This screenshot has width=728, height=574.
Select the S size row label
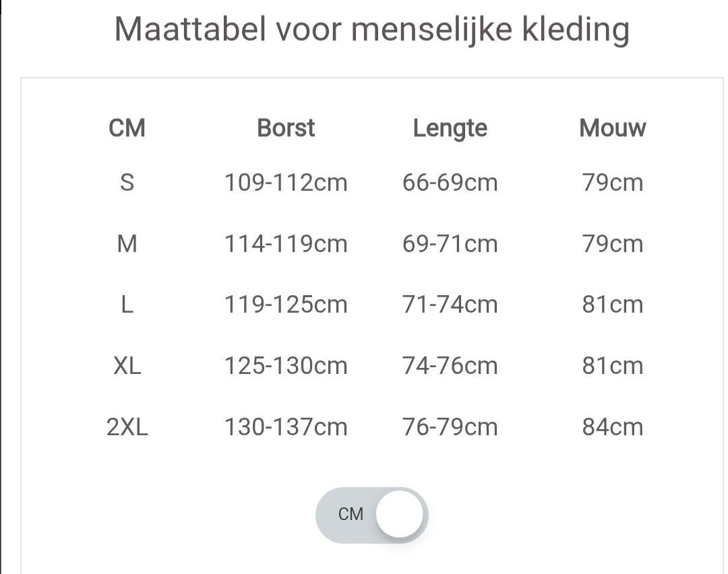point(127,183)
